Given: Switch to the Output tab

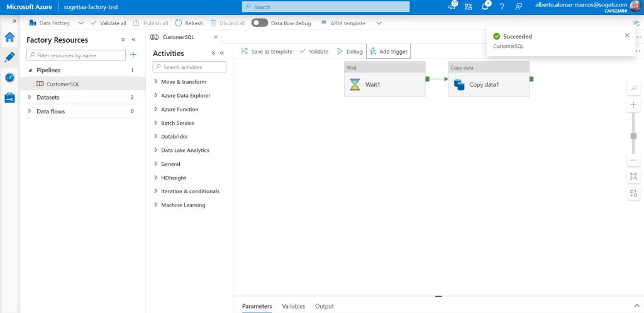Looking at the screenshot, I should tap(324, 306).
